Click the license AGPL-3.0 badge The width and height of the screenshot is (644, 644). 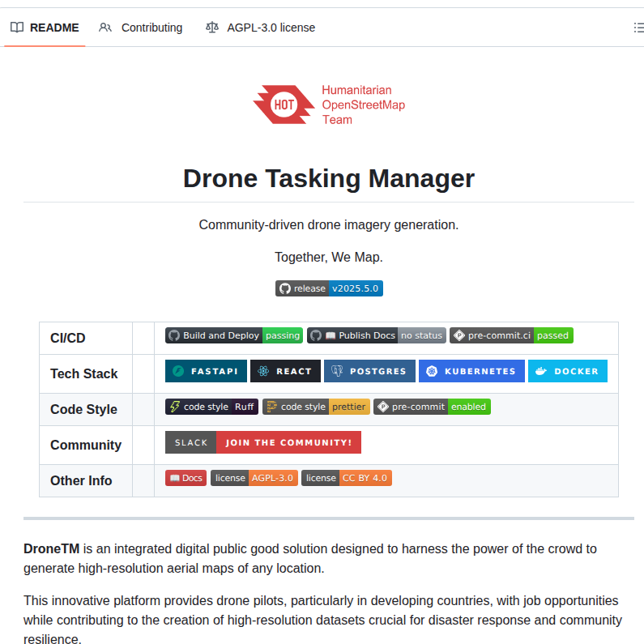point(254,478)
